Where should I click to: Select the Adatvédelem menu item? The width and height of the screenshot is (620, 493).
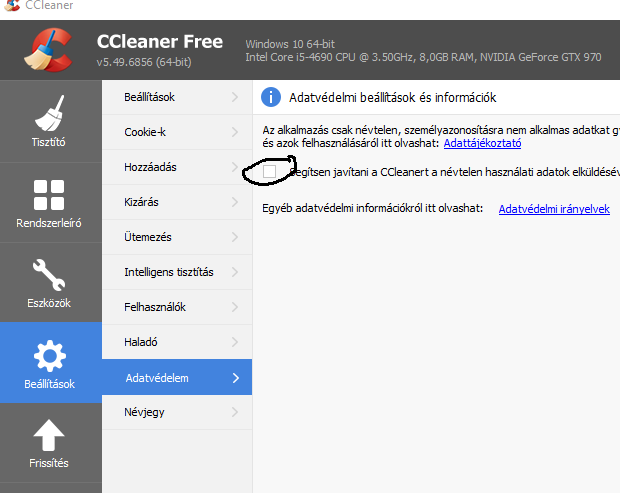click(177, 377)
